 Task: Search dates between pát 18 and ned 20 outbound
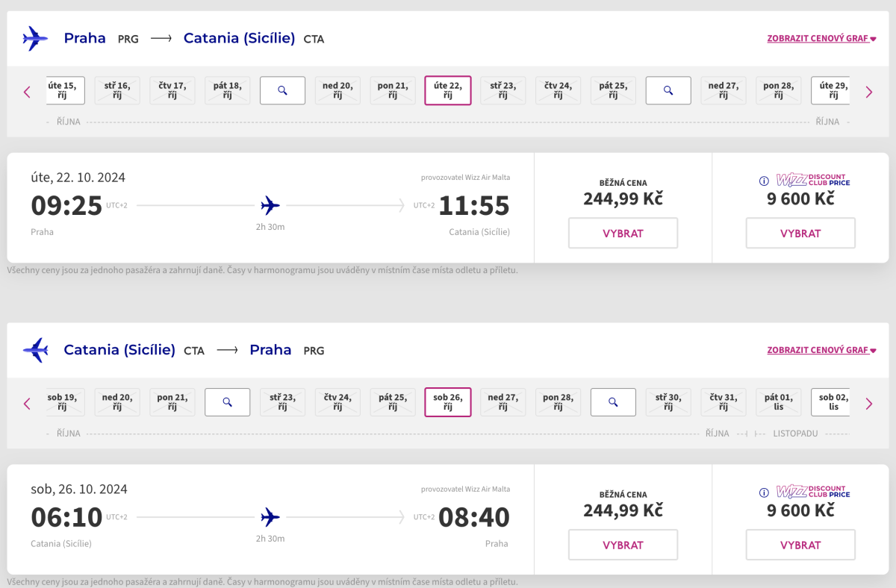click(282, 90)
